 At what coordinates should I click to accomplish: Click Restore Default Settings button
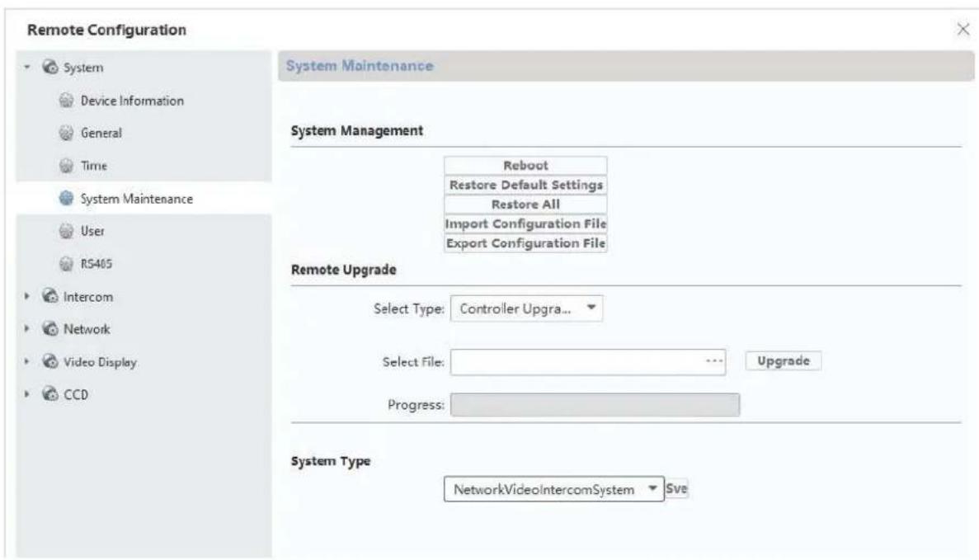click(525, 185)
